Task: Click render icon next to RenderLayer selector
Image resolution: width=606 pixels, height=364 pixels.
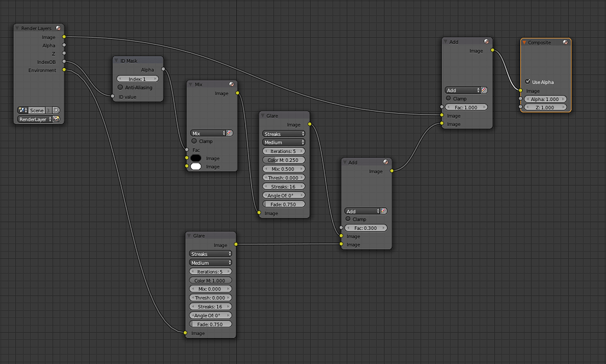Action: click(56, 120)
